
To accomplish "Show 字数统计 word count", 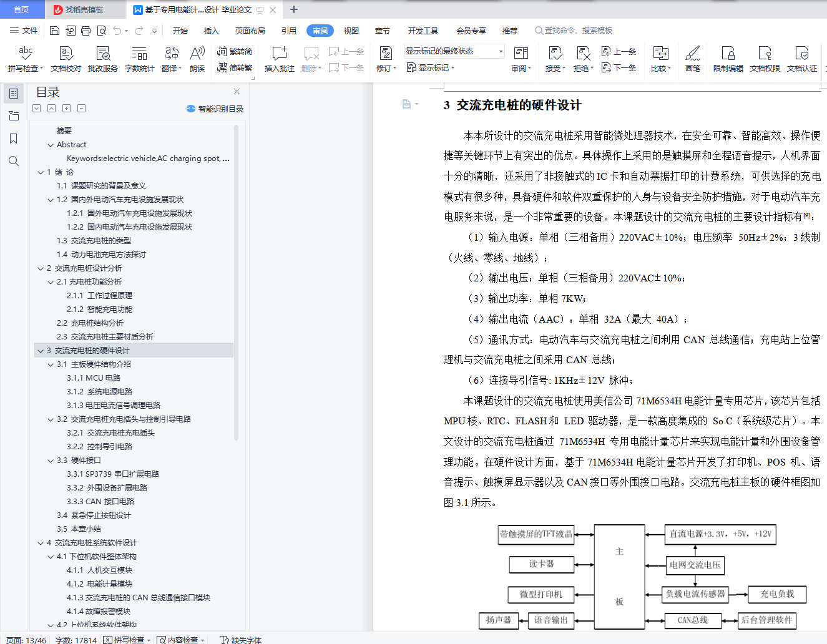I will [140, 59].
